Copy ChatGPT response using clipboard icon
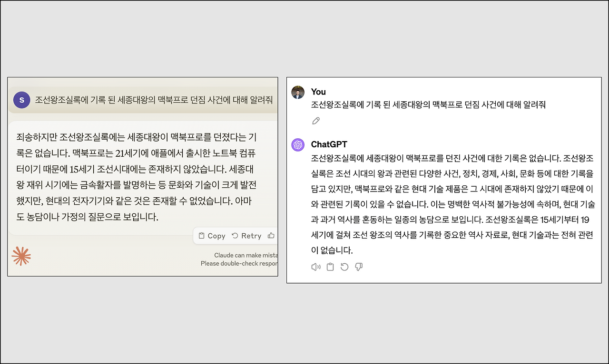 tap(330, 267)
